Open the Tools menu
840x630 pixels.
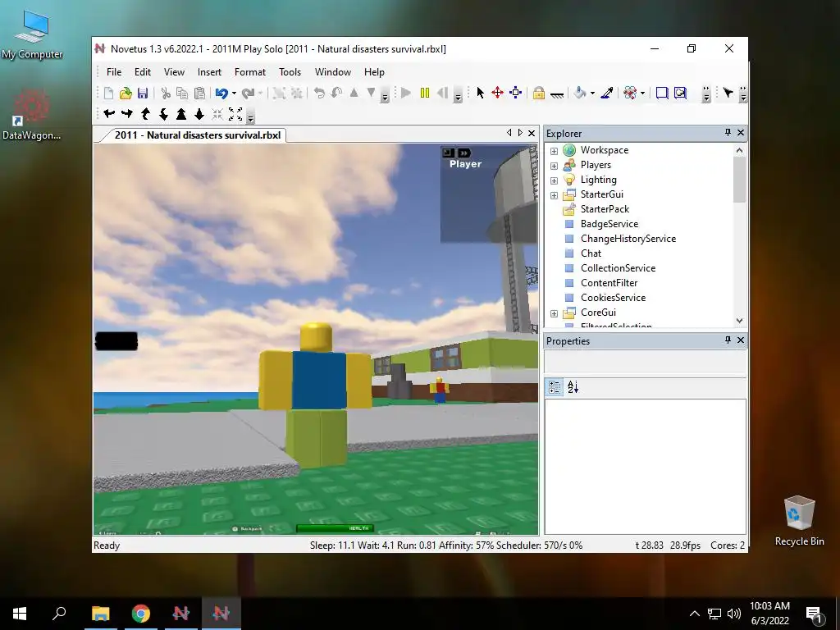pyautogui.click(x=290, y=72)
